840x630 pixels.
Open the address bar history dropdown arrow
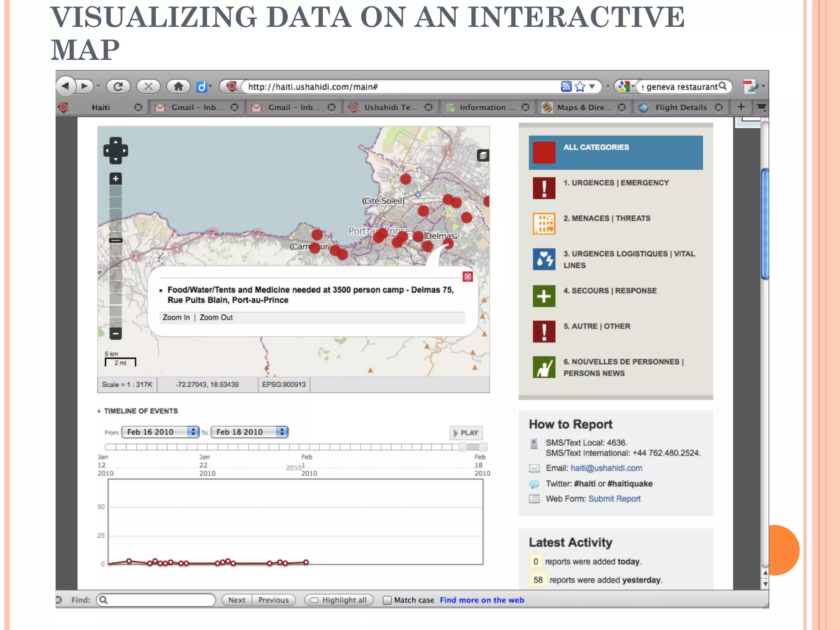592,87
